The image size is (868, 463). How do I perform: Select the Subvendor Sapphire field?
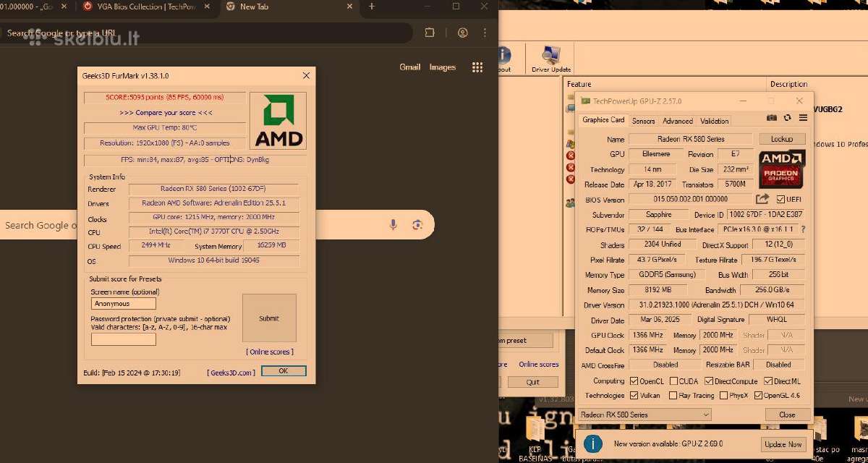pyautogui.click(x=658, y=215)
